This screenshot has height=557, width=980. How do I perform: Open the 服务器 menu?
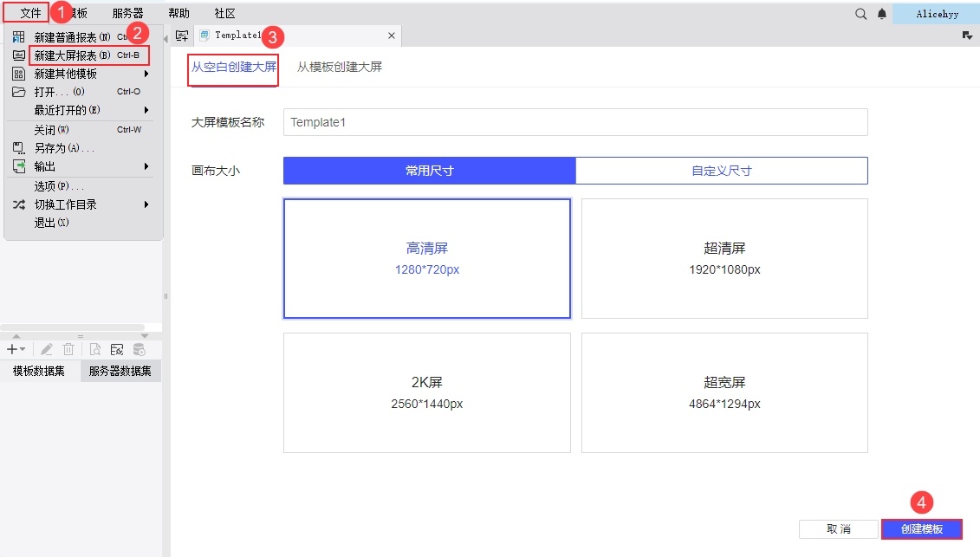(127, 13)
